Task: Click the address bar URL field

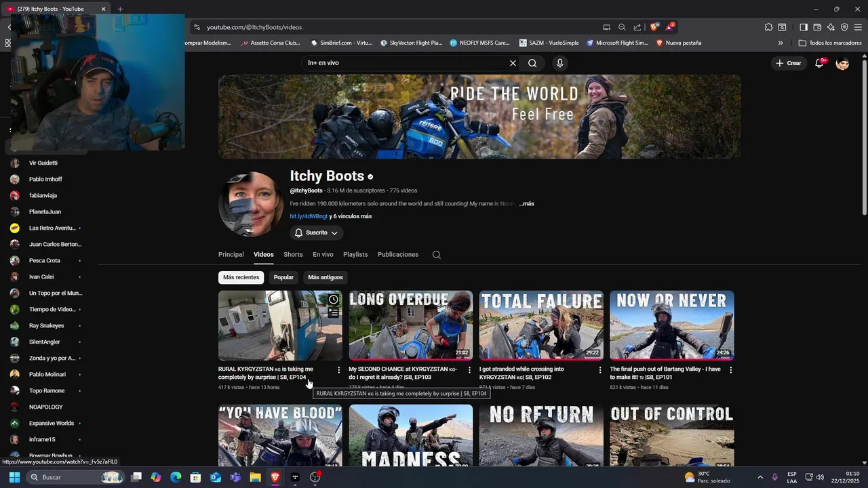Action: (x=400, y=27)
